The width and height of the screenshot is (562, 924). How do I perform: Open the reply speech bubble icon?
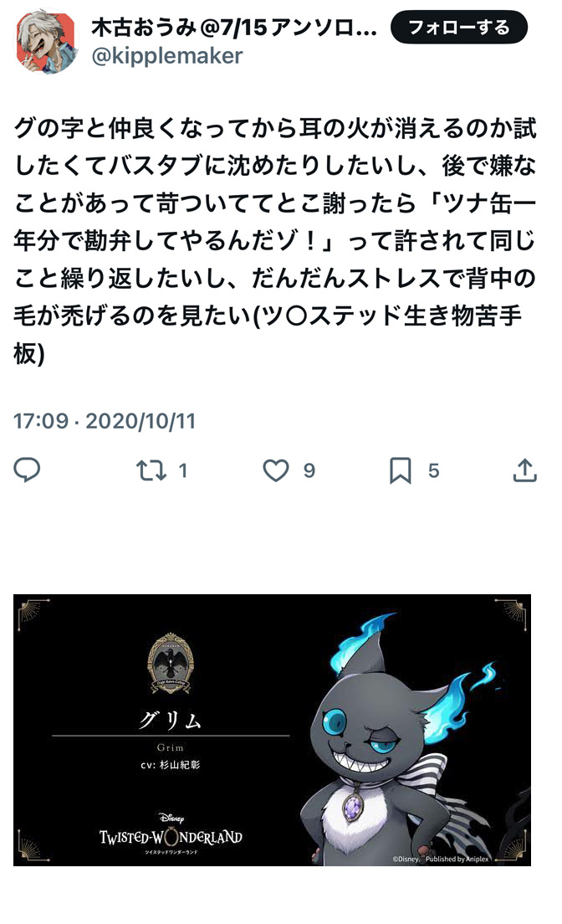click(x=27, y=470)
